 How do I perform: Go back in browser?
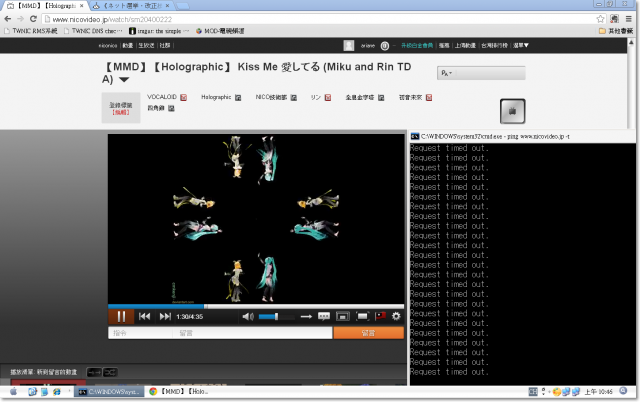8,19
